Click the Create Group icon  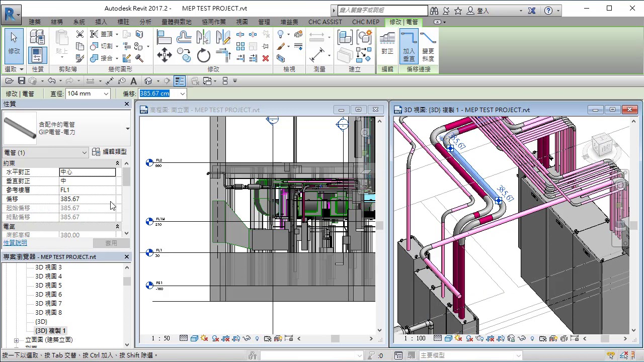click(365, 37)
